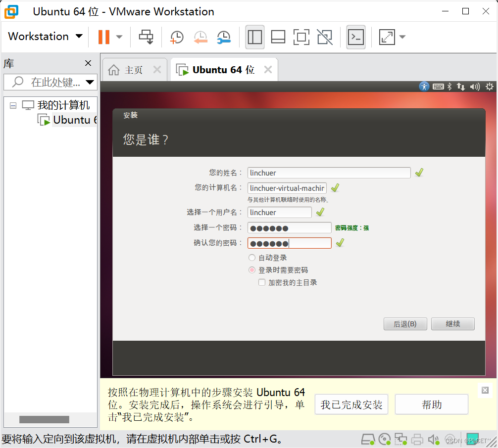Click the 选择一个密码 password field
Image resolution: width=498 pixels, height=448 pixels.
click(x=289, y=228)
